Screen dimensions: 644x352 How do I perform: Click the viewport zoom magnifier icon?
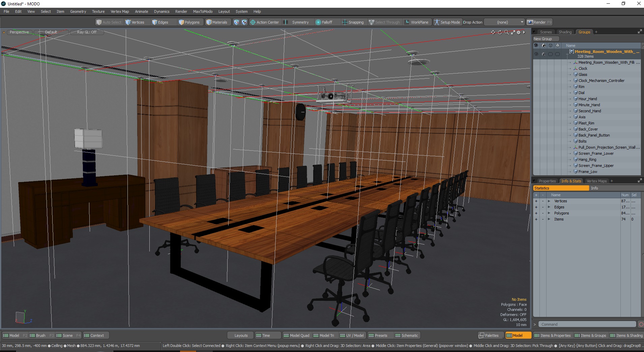[506, 32]
